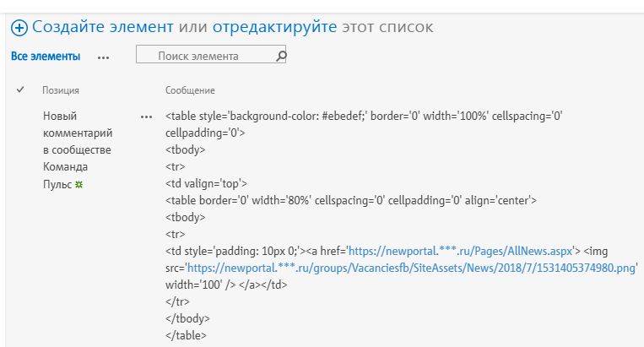Click the "<table border='0' width='80%'" line
The image size is (644, 347).
(350, 200)
